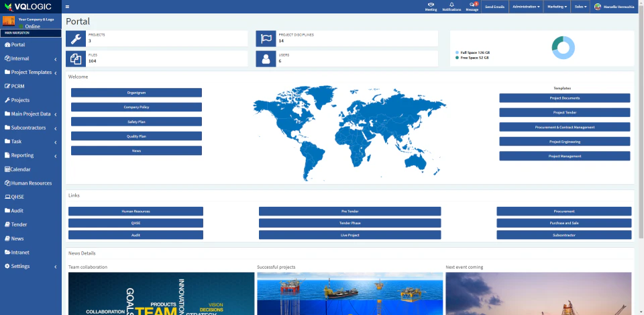
Task: Click the Organigram button
Action: 136,93
